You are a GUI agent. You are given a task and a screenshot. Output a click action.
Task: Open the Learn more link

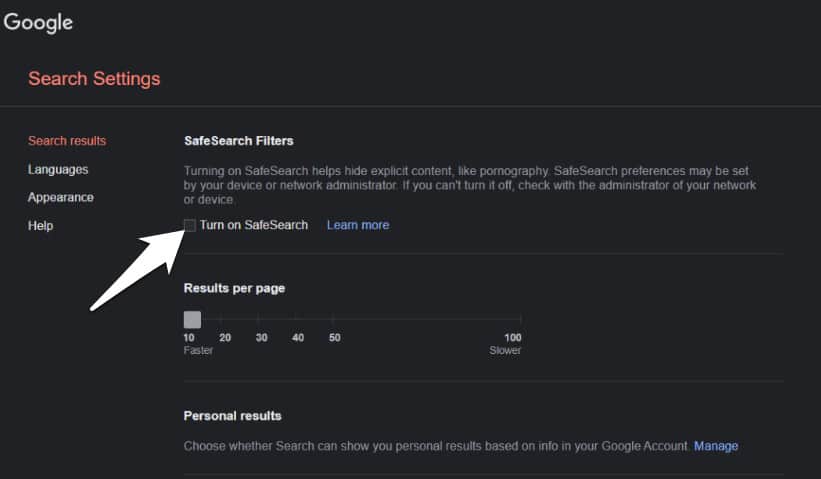point(358,225)
